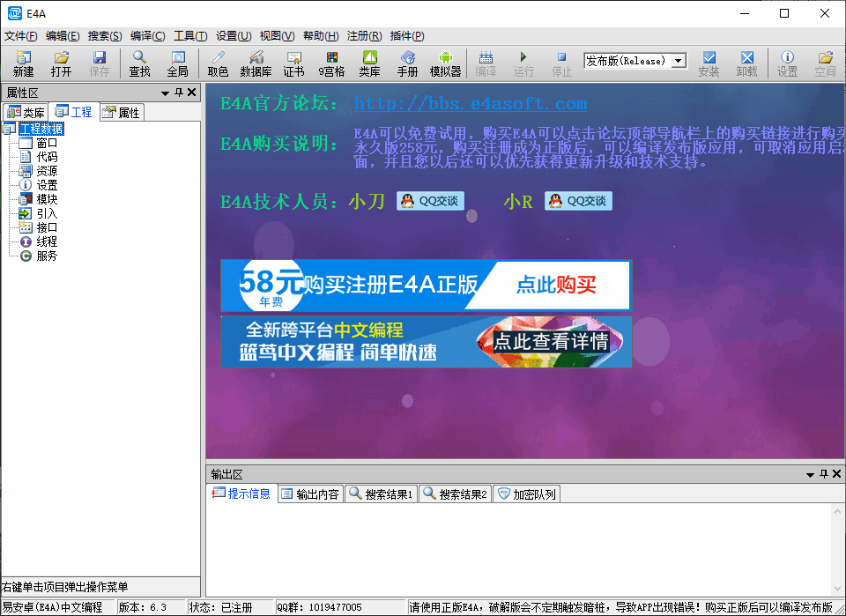Click QQ交谈 button next to 小刀
846x616 pixels.
coord(430,201)
